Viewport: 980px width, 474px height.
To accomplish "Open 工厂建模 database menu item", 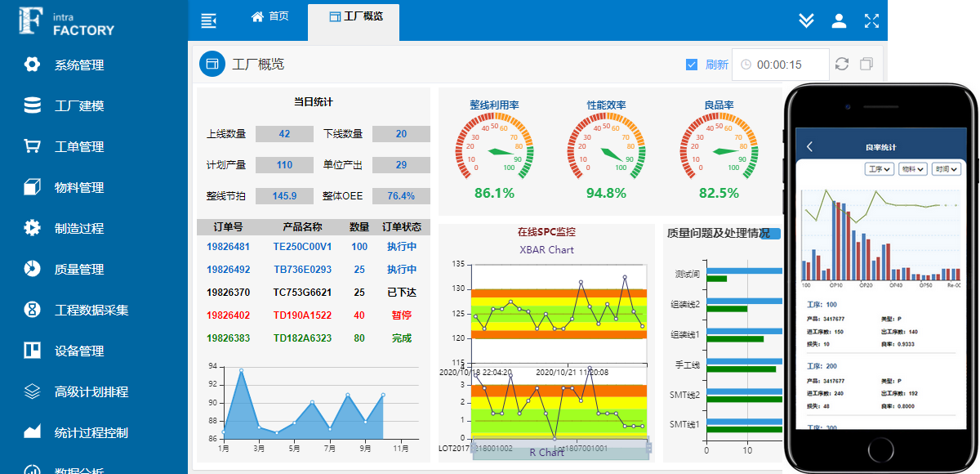I will click(x=78, y=106).
